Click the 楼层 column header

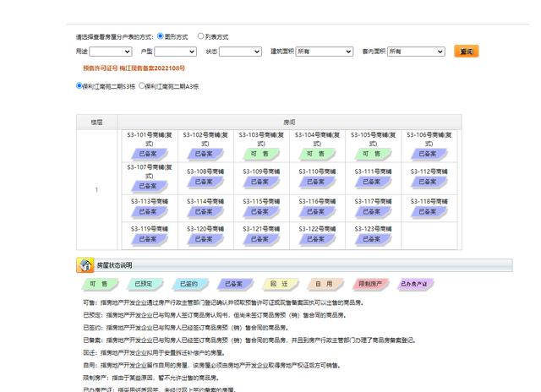point(96,122)
